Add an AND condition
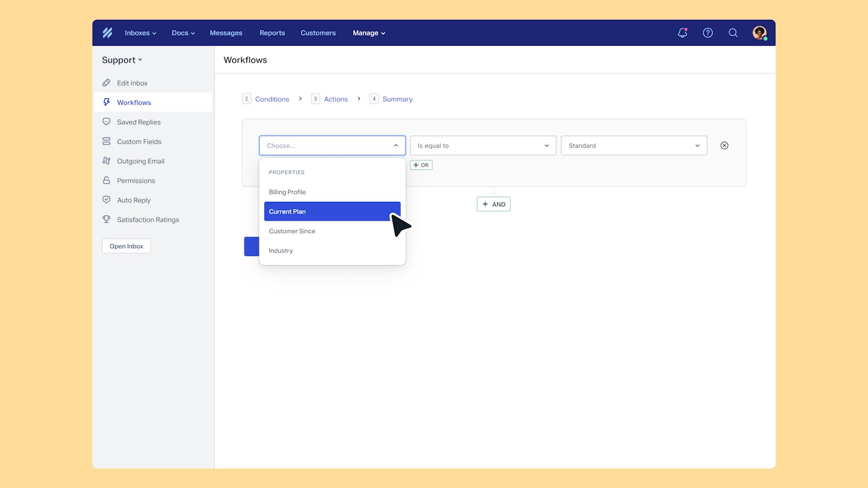868x488 pixels. (494, 204)
